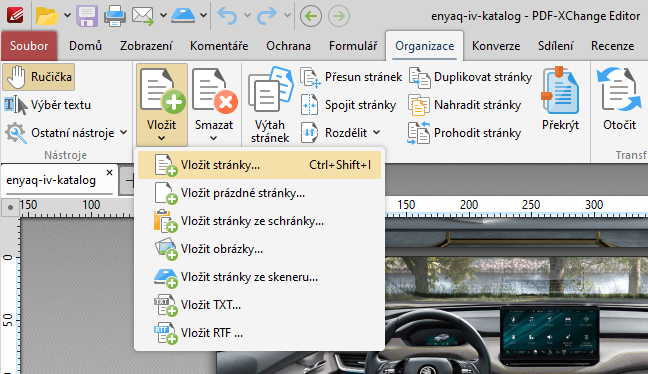Click the PDF-XChange application logo icon
This screenshot has width=648, height=374.
point(15,15)
